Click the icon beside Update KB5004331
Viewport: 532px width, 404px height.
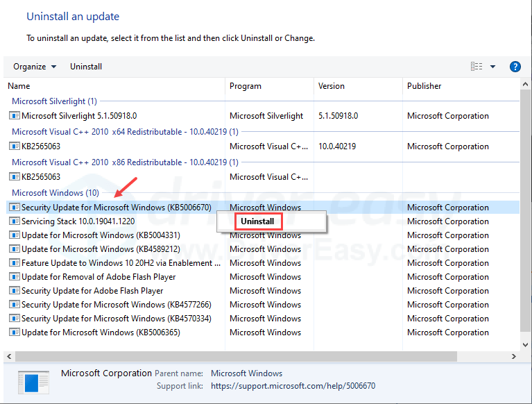15,235
